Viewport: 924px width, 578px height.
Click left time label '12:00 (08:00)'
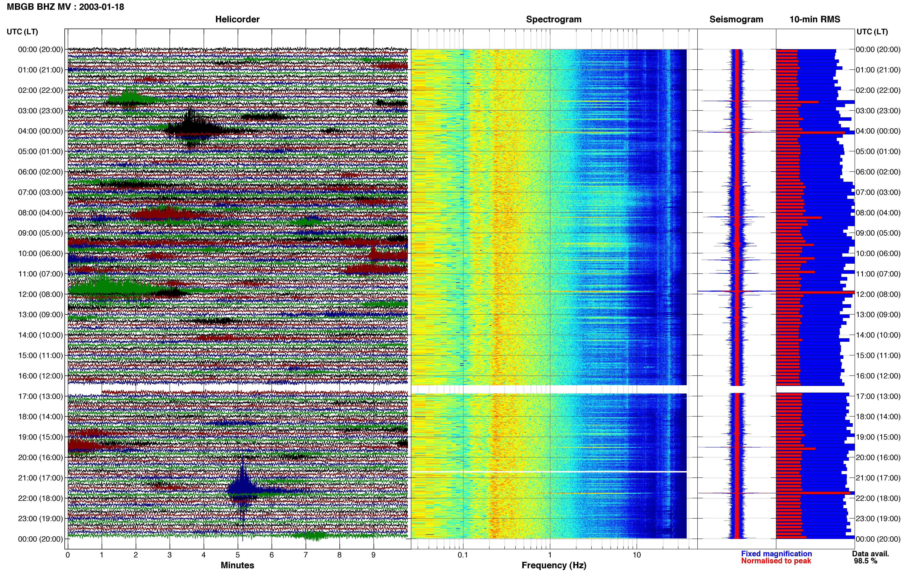pos(41,294)
